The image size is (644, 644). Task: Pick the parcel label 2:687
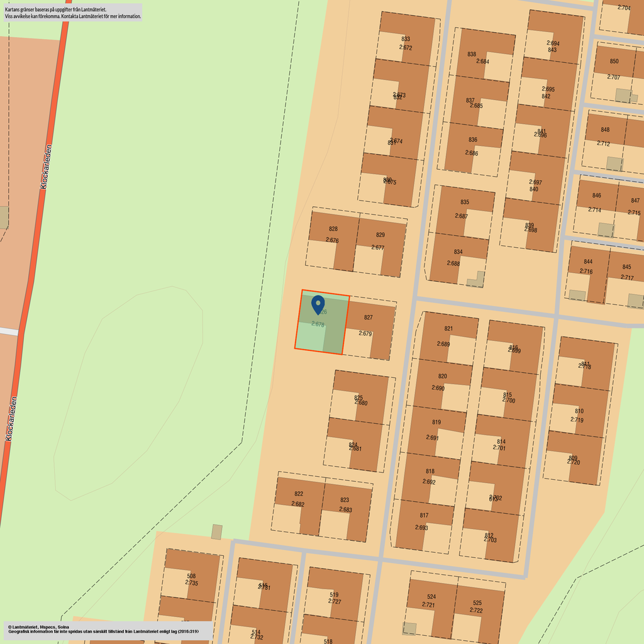461,216
